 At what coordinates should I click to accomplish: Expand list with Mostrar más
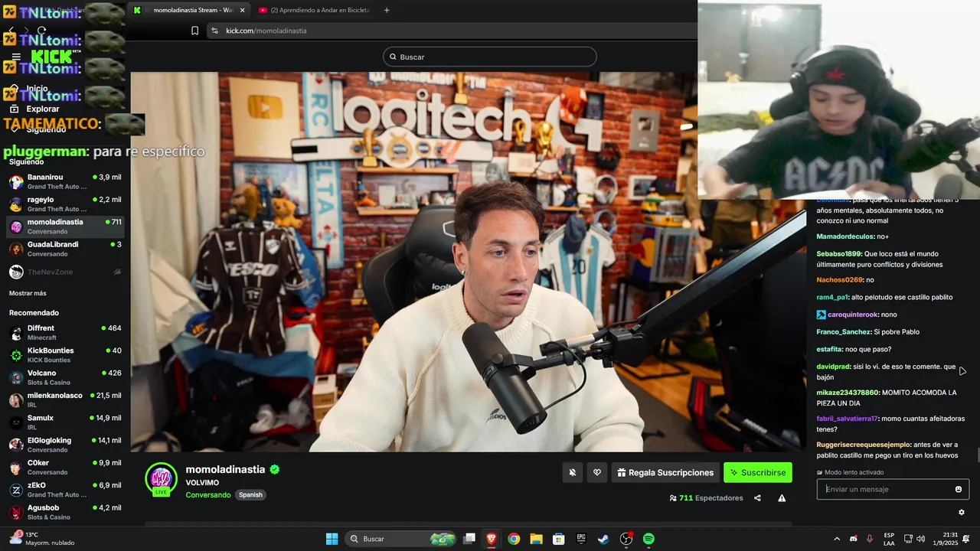28,293
